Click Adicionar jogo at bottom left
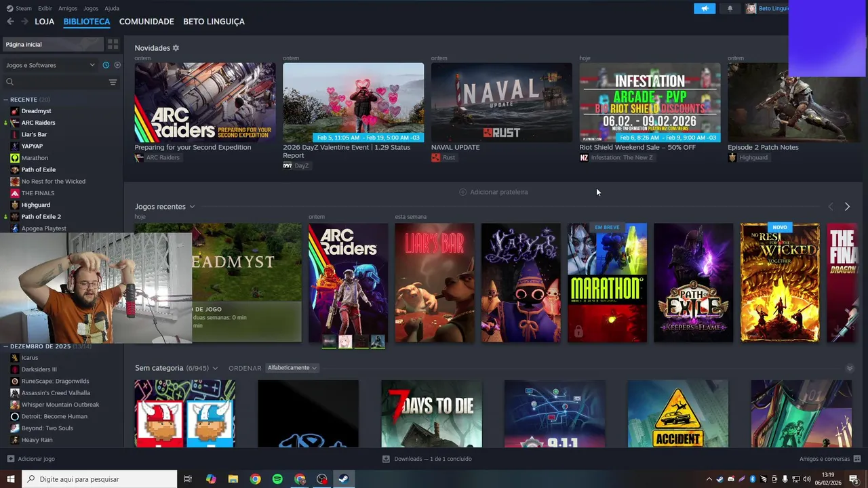Image resolution: width=868 pixels, height=488 pixels. tap(31, 459)
